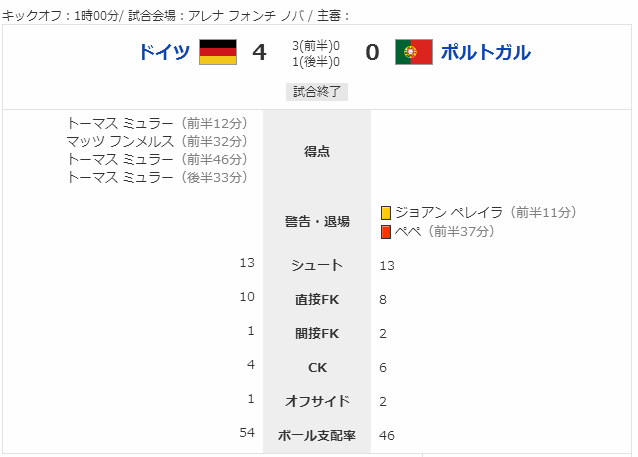Select トーマス ミュラー goal at 前半12分
Image resolution: width=638 pixels, height=457 pixels.
(x=157, y=123)
